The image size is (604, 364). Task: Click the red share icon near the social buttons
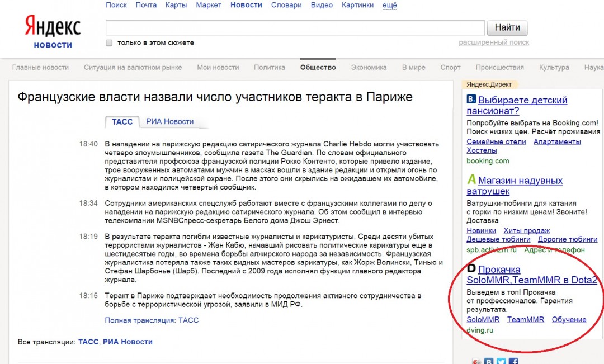[476, 361]
